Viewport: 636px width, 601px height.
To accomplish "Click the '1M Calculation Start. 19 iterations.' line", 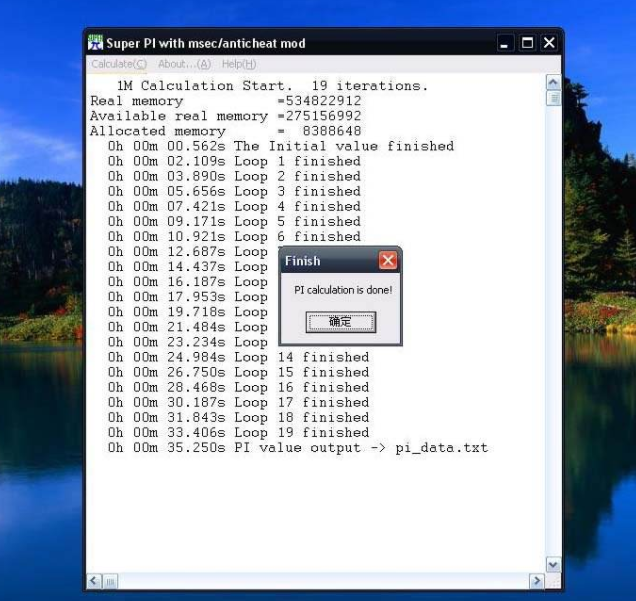I will [x=272, y=86].
